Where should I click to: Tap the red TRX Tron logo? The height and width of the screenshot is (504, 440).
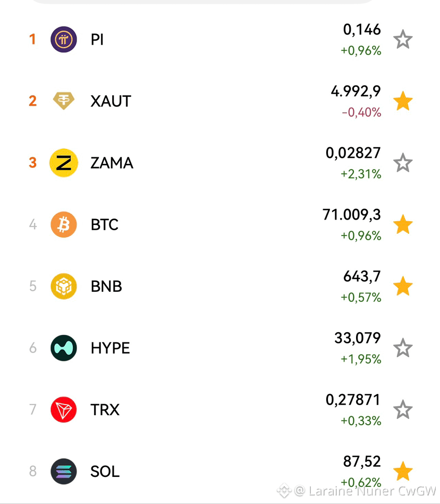(x=64, y=409)
